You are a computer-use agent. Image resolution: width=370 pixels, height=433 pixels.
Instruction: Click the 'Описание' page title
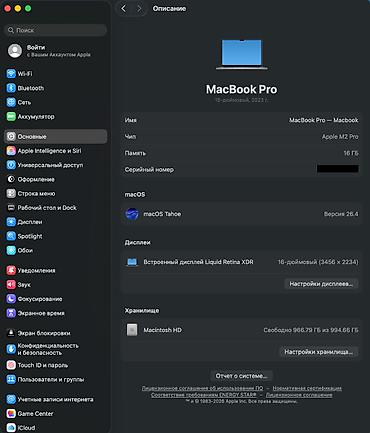point(169,9)
